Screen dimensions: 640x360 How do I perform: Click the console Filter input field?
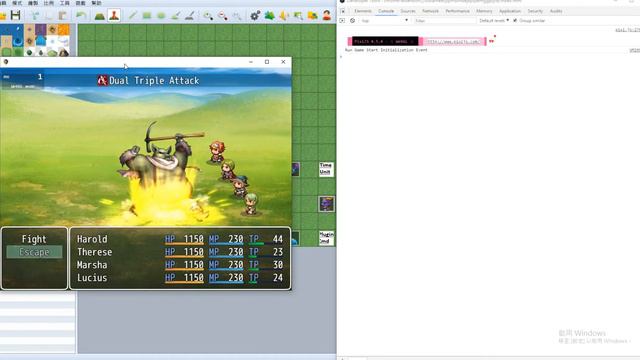[444, 20]
